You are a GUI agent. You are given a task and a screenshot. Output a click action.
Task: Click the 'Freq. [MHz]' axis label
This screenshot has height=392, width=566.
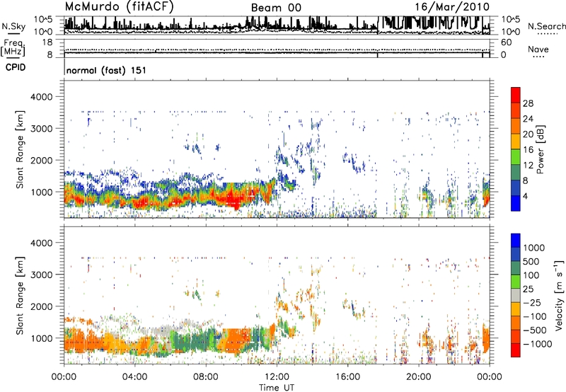pos(13,48)
